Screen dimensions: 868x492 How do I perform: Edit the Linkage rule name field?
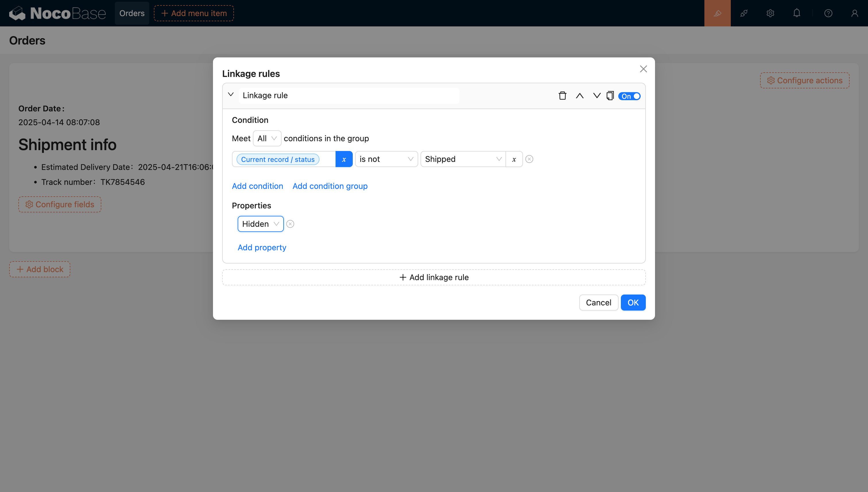(x=349, y=96)
